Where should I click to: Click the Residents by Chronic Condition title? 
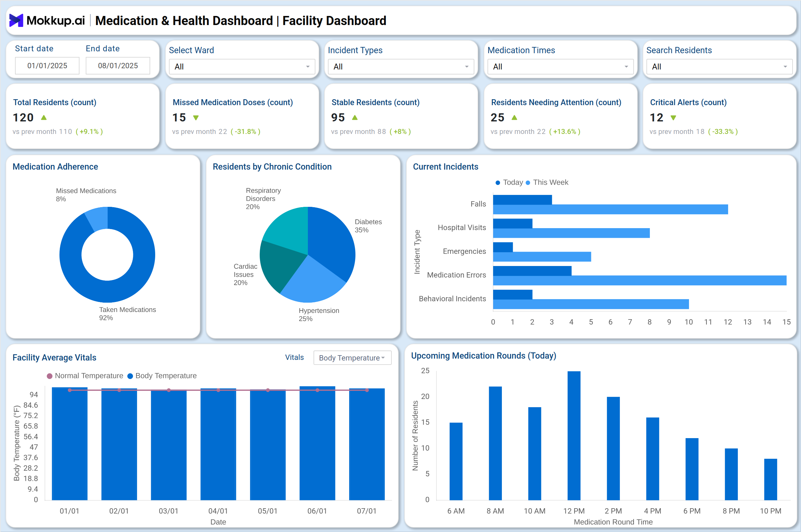coord(272,166)
